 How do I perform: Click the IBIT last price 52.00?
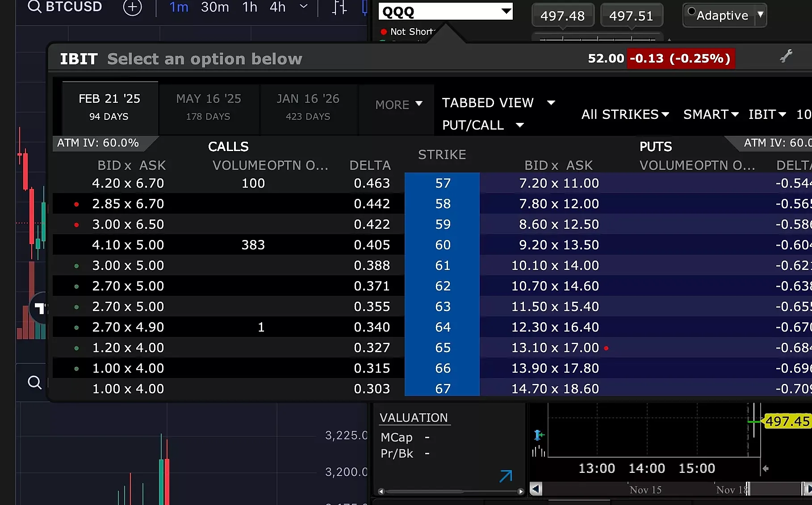606,59
